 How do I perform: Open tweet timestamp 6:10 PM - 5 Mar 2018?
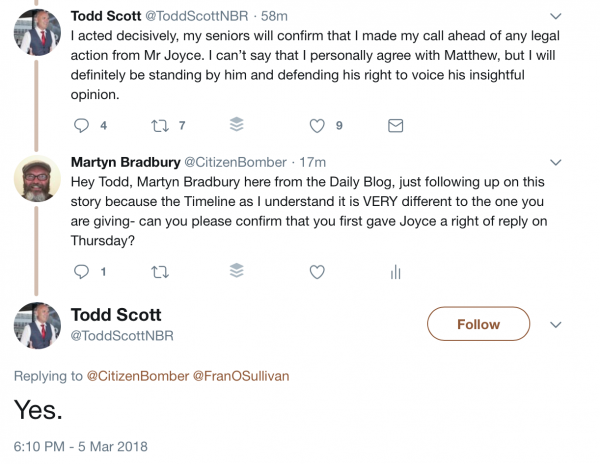(x=80, y=444)
